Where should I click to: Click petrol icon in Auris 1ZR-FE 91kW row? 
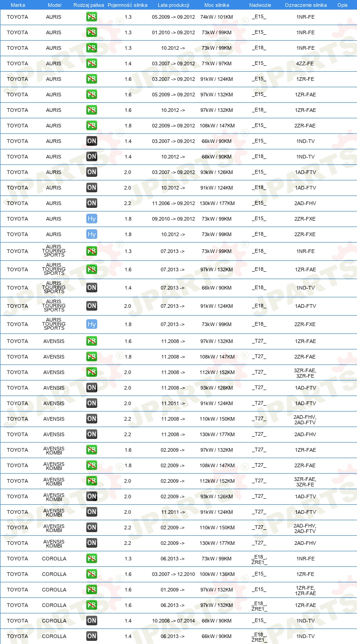[x=91, y=79]
